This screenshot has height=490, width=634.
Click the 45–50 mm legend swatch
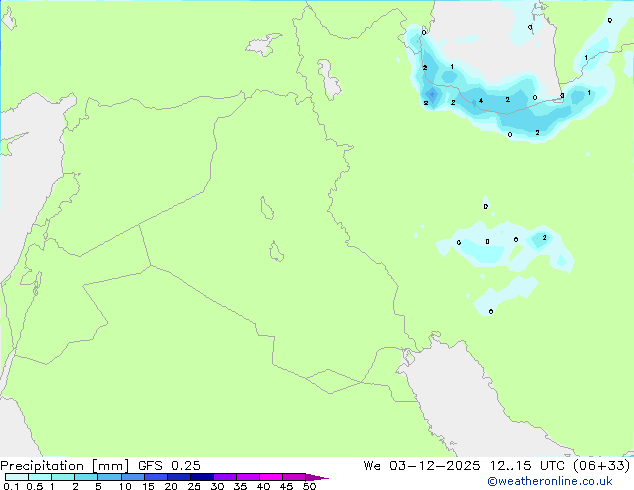click(294, 477)
